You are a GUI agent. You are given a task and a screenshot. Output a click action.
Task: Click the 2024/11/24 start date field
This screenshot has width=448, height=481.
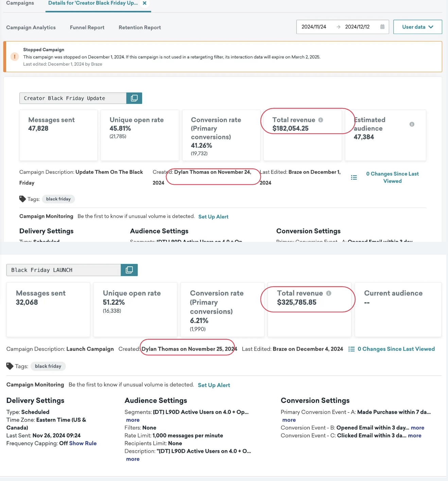click(314, 27)
